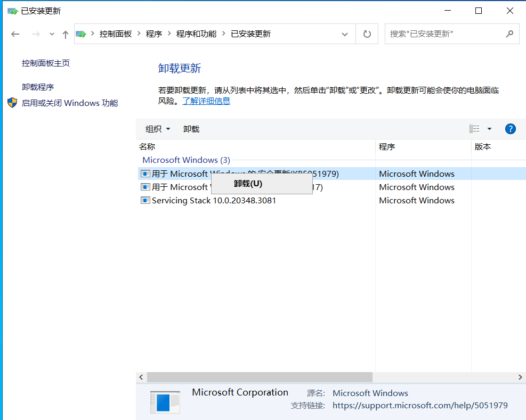Open the address bar history dropdown
The image size is (526, 420).
344,34
